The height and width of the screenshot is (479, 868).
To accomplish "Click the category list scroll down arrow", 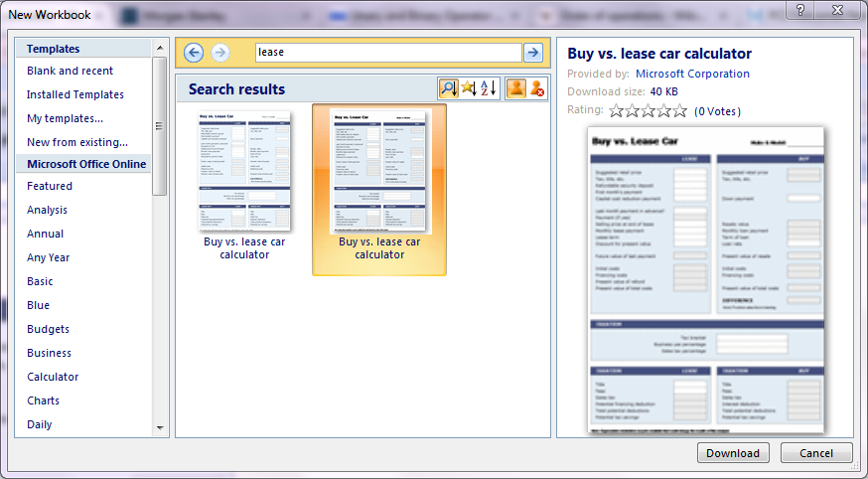I will point(160,427).
